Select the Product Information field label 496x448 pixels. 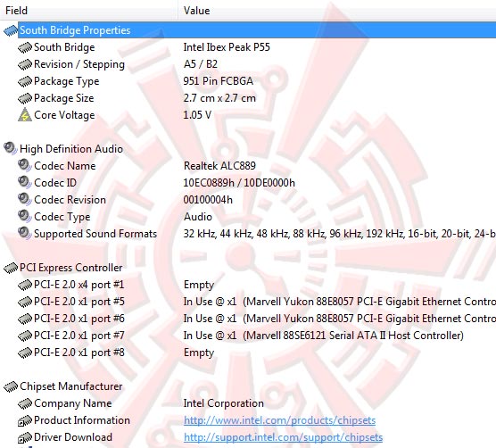click(x=82, y=420)
